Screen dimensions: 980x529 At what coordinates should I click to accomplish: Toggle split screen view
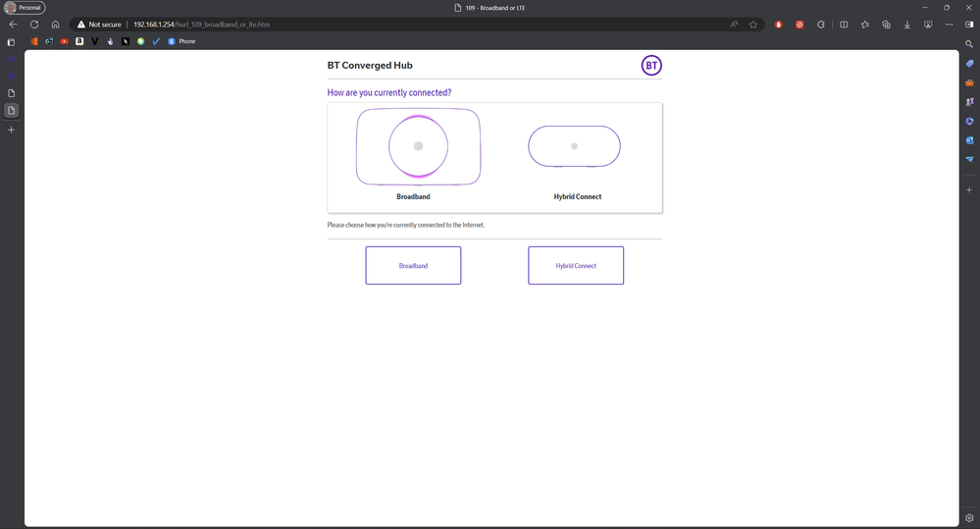pos(844,25)
